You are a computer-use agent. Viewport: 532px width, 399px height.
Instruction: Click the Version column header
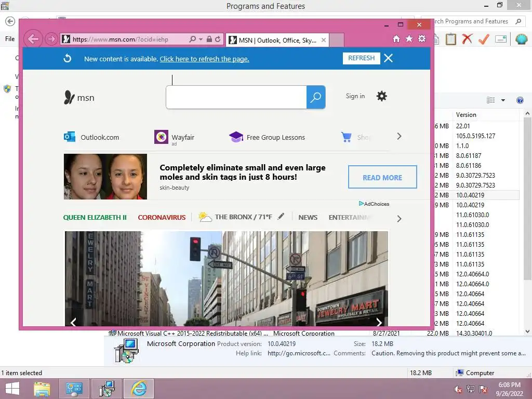466,115
